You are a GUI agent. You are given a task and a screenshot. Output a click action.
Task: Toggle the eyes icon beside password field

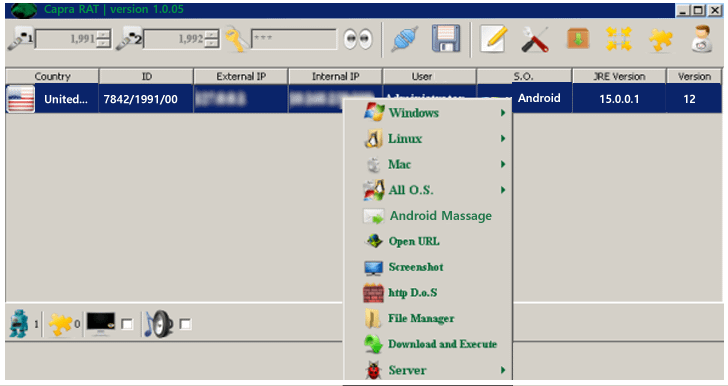358,39
